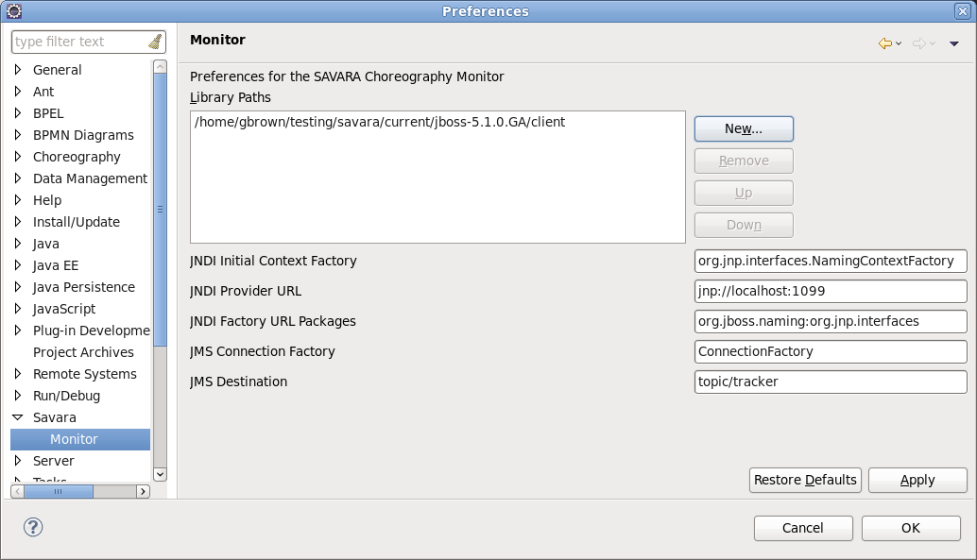Apply the Monitor preferences
This screenshot has height=560, width=977.
917,480
